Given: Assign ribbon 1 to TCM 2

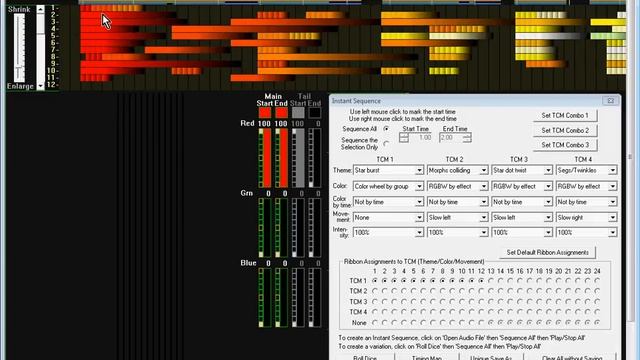Looking at the screenshot, I should (x=375, y=291).
